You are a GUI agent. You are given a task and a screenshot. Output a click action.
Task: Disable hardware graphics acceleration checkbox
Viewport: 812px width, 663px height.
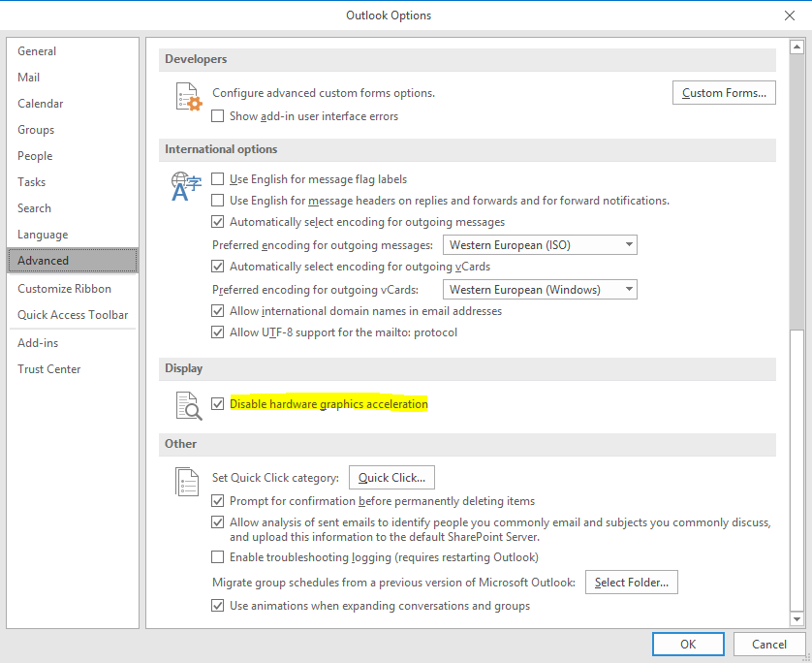pos(218,404)
